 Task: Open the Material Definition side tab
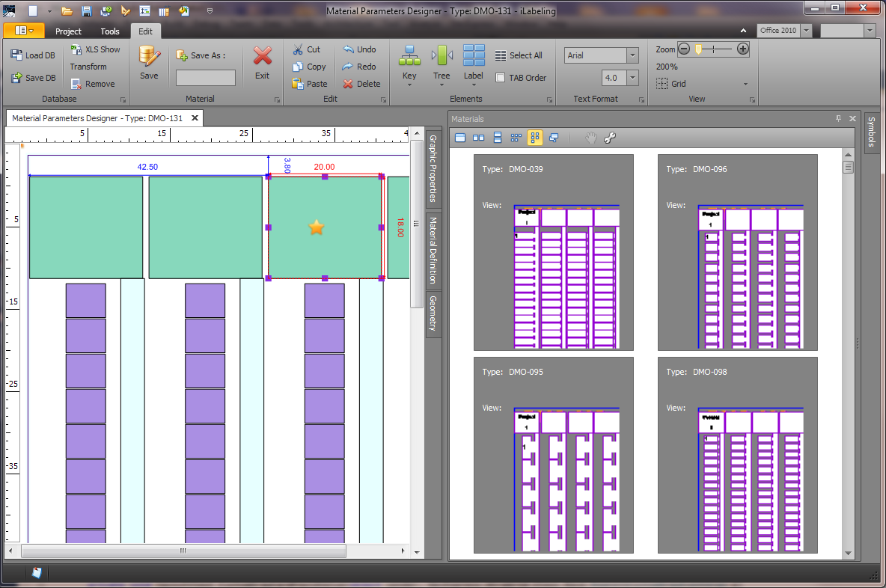pos(433,250)
